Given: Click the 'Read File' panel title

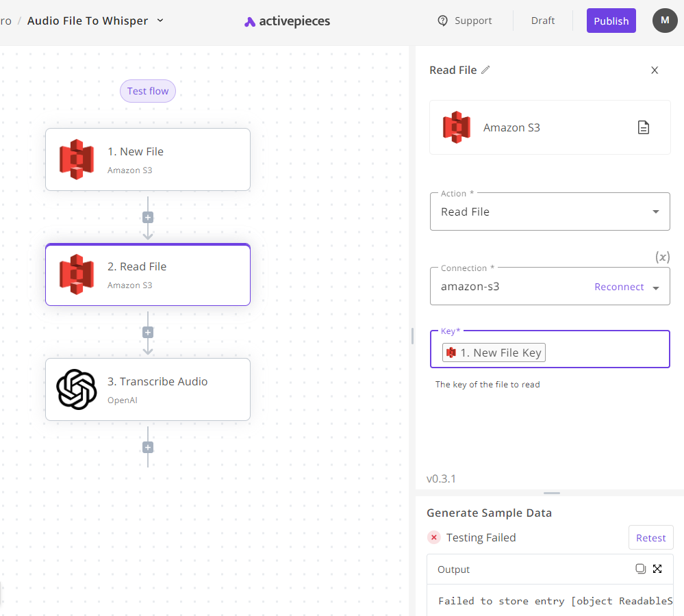Looking at the screenshot, I should click(453, 70).
